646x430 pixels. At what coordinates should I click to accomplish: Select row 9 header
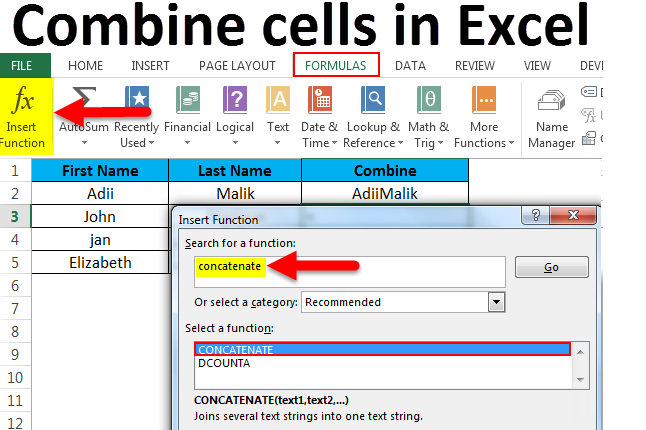pos(15,354)
